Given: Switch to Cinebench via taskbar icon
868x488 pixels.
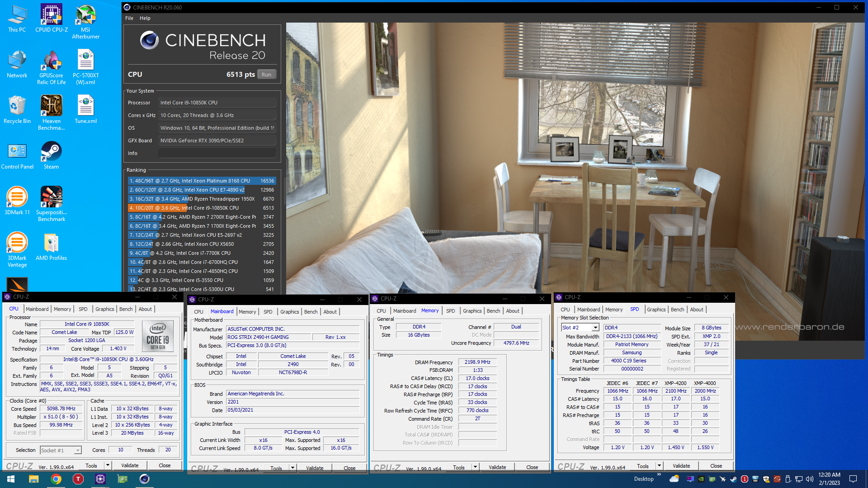Looking at the screenshot, I should 144,479.
